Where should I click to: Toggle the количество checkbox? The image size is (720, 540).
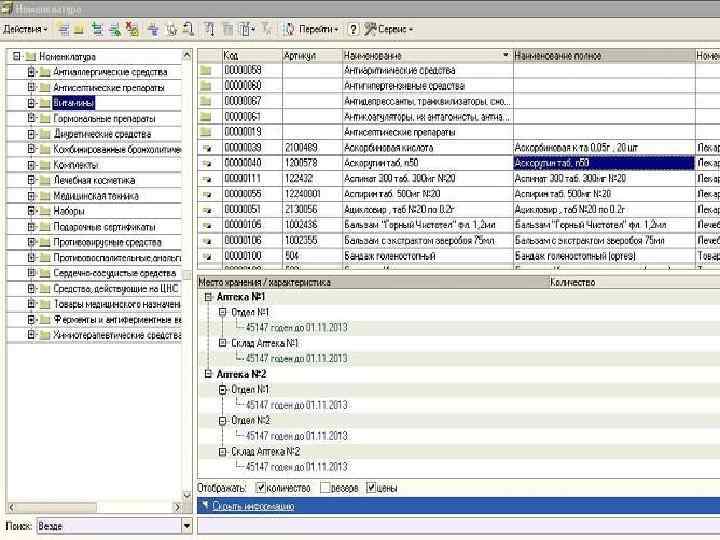261,488
